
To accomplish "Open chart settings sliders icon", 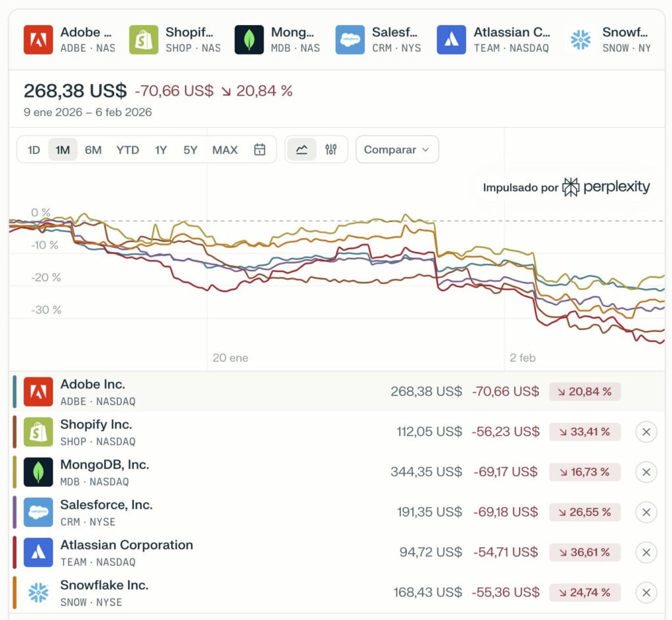I will point(331,150).
